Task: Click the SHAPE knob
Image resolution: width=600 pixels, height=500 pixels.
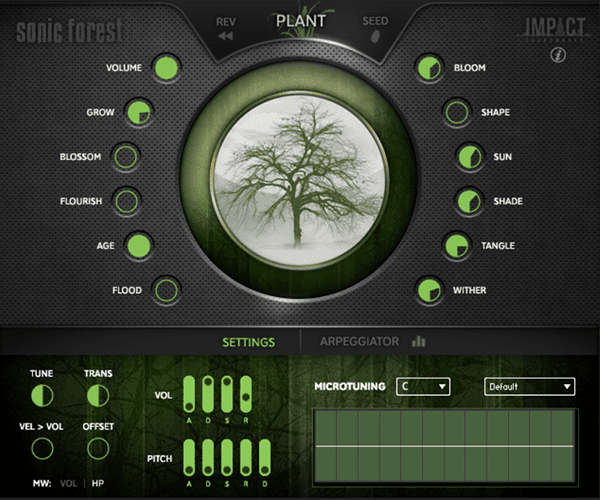Action: (x=457, y=112)
